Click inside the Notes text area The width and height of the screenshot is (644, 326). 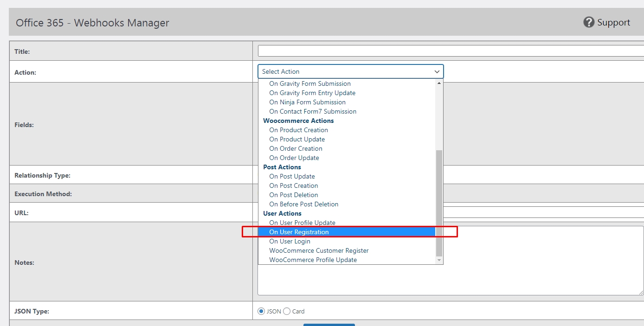451,261
